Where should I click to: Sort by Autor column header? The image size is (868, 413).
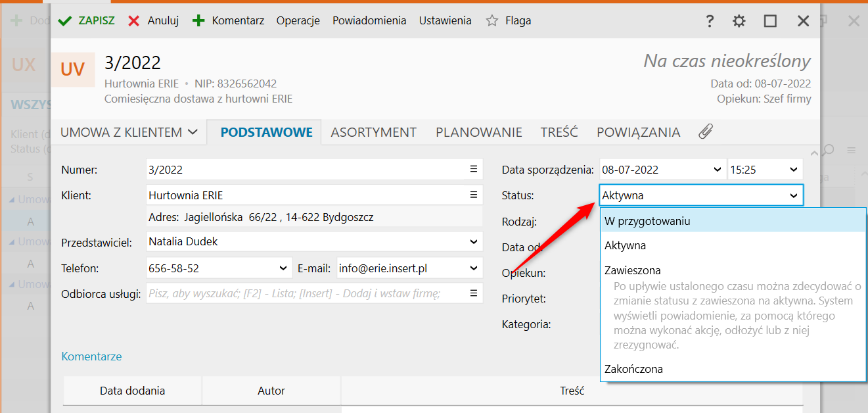[x=271, y=391]
